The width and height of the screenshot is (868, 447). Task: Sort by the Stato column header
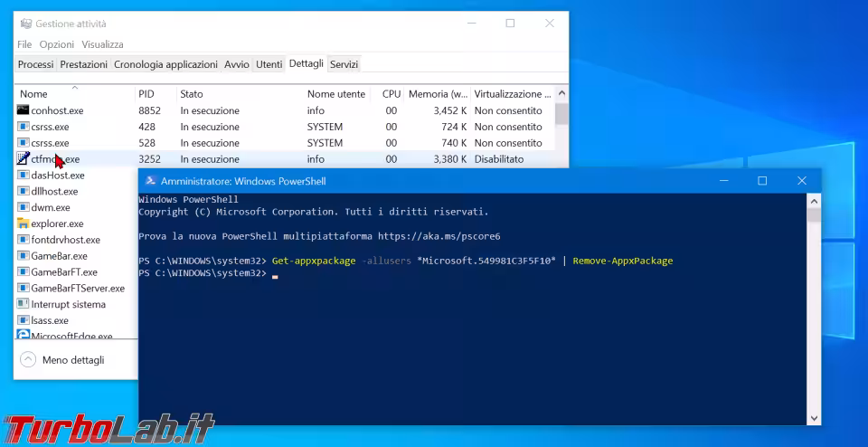tap(240, 93)
